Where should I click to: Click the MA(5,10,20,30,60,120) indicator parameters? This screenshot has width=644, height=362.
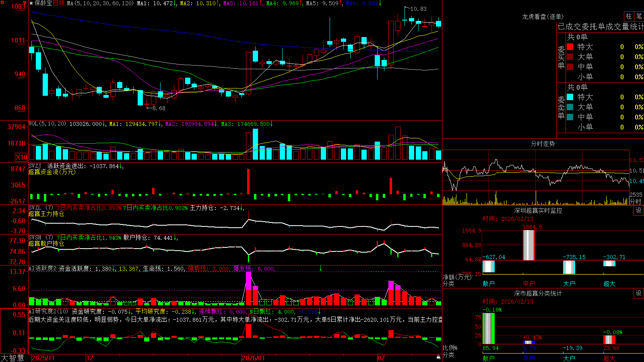tap(100, 3)
